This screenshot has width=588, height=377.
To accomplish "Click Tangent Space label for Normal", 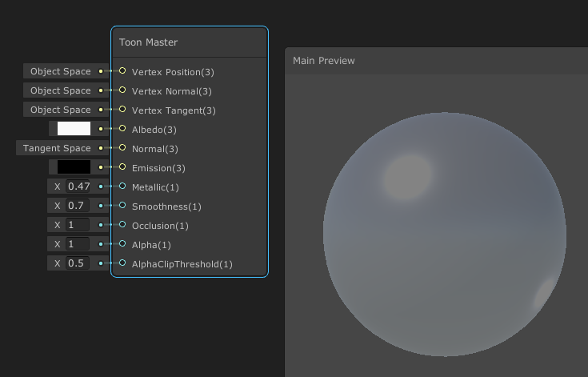I will tap(57, 148).
